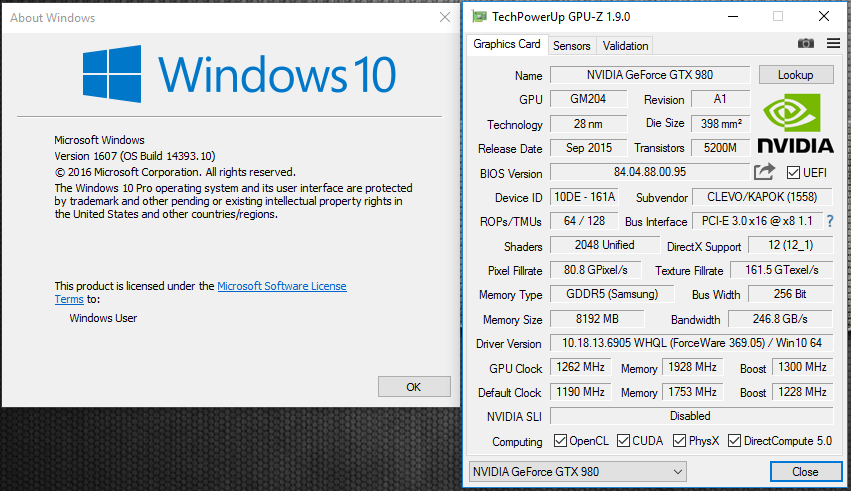Click the Boost 1300 MHz value

coord(802,367)
